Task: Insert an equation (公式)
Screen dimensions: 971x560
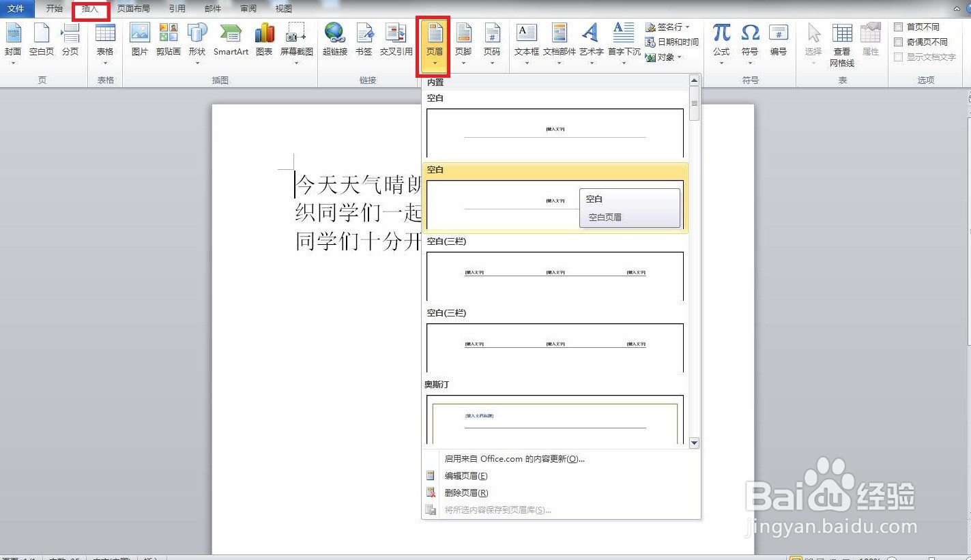Action: click(x=721, y=40)
